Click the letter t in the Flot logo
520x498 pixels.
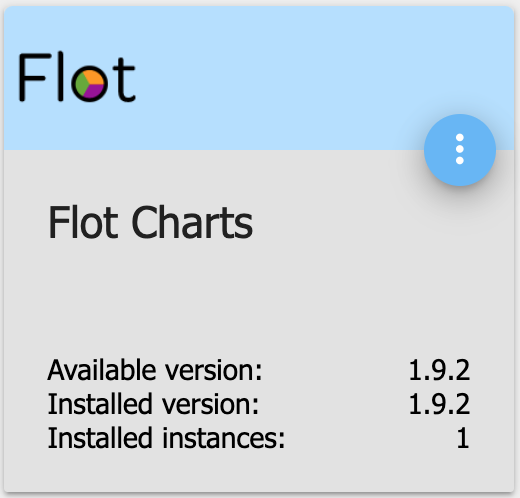tap(124, 80)
